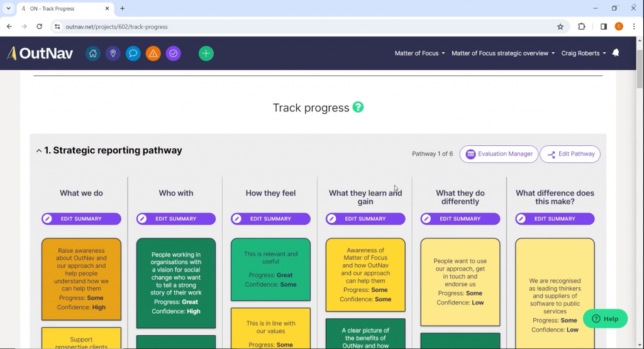This screenshot has height=349, width=644.
Task: Click the green help question mark beside Track progress
Action: tap(358, 108)
